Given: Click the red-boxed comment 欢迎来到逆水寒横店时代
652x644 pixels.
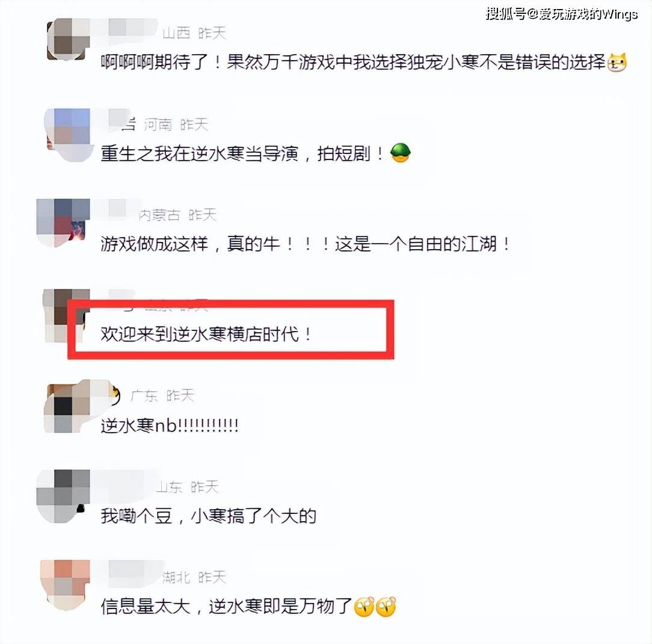Looking at the screenshot, I should [206, 334].
